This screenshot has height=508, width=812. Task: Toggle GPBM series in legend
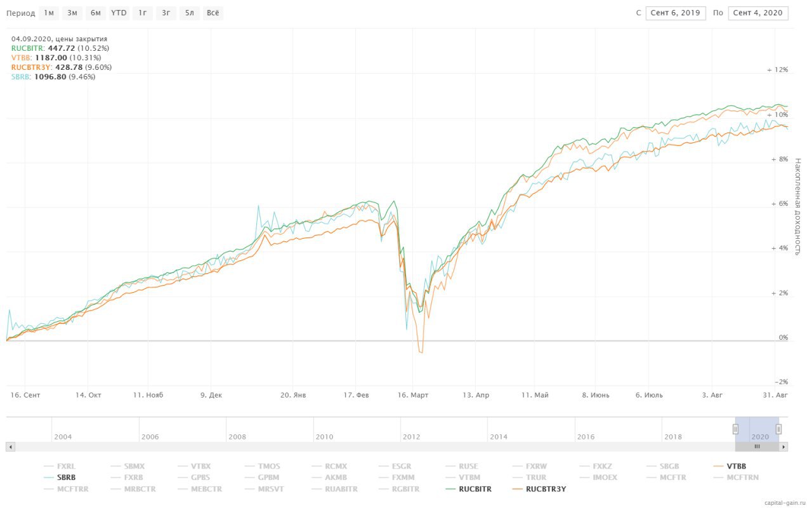(x=262, y=478)
